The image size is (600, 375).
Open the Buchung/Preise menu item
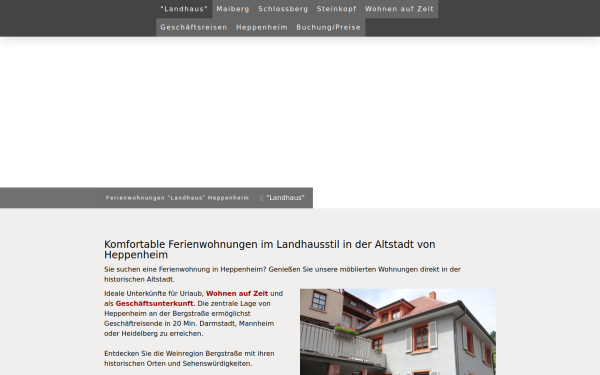click(328, 27)
